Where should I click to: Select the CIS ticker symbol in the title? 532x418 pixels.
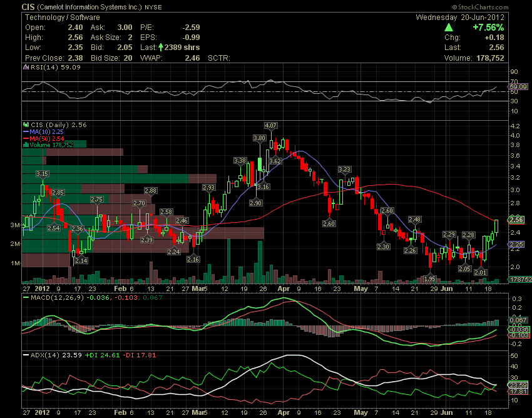coord(28,7)
